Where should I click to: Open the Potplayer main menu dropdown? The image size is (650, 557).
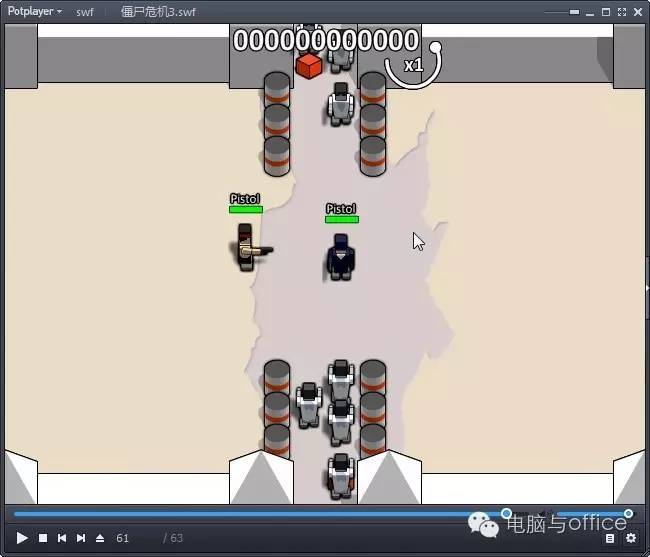pyautogui.click(x=35, y=11)
